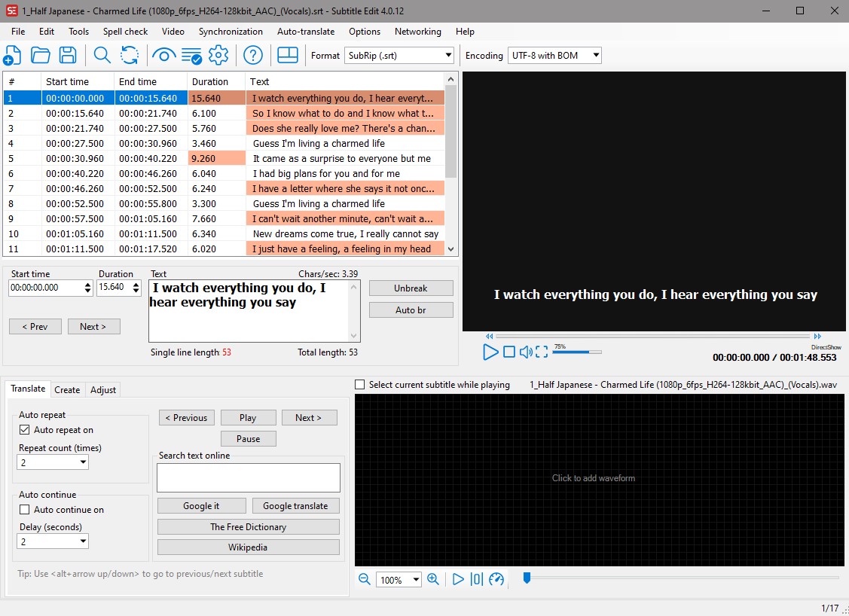This screenshot has height=616, width=849.
Task: Expand the Delay seconds dropdown
Action: click(x=53, y=541)
